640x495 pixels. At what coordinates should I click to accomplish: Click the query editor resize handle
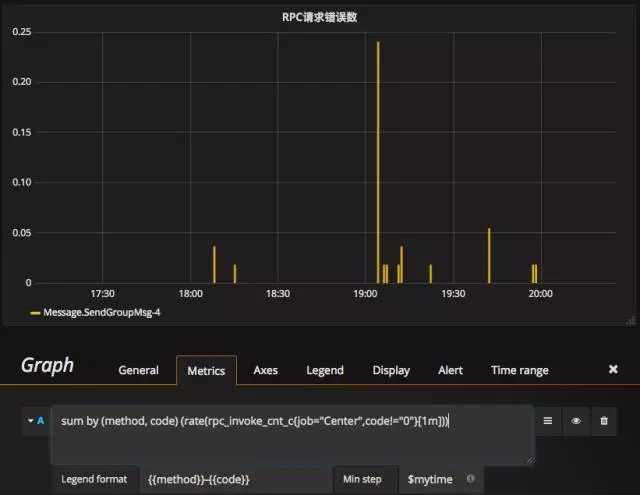(x=530, y=460)
